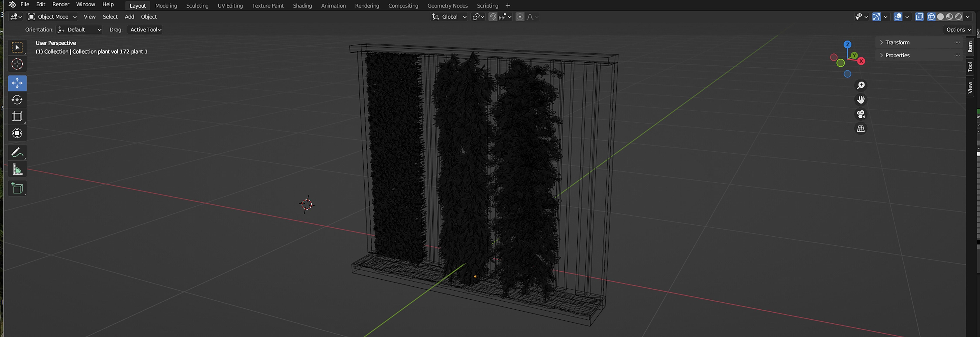Activate the Cursor tool in toolbar

click(17, 64)
